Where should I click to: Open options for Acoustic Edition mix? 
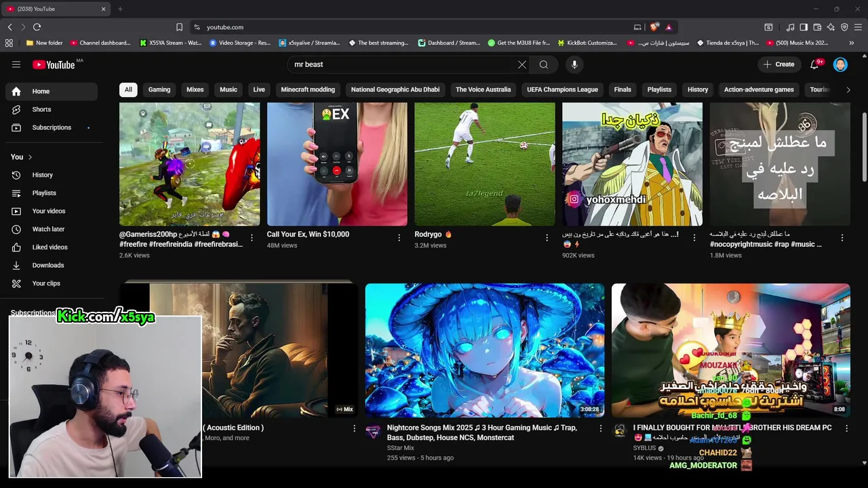pyautogui.click(x=354, y=428)
